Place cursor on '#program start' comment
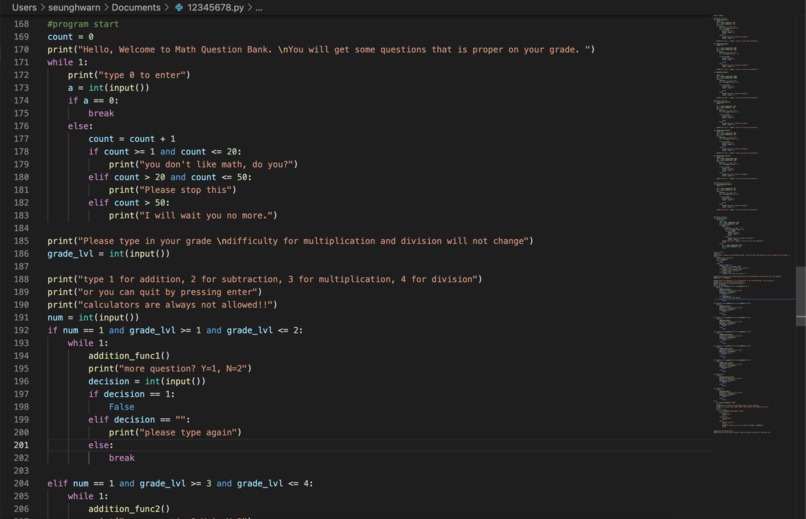806x519 pixels. tap(83, 24)
